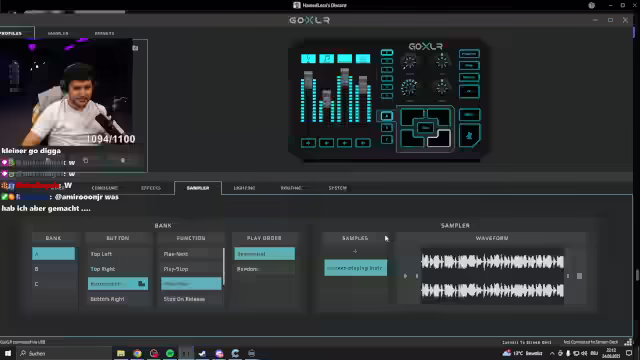
Task: Switch to the Lighting tab
Action: click(244, 188)
